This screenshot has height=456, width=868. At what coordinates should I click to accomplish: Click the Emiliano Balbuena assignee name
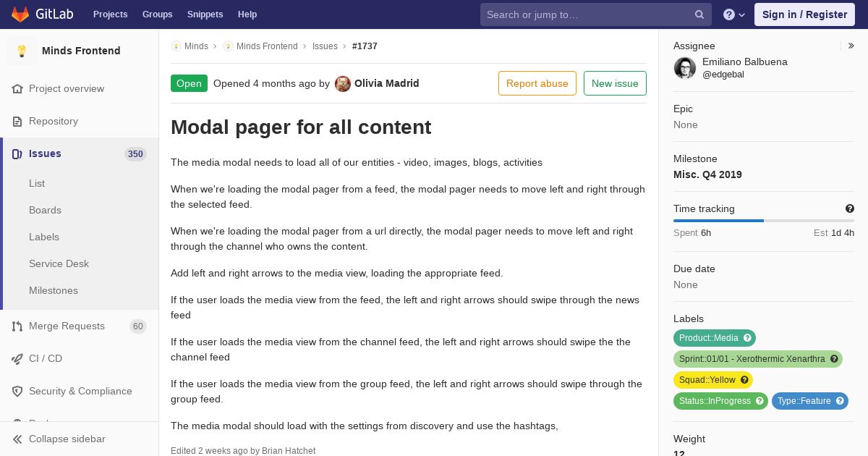(x=745, y=62)
